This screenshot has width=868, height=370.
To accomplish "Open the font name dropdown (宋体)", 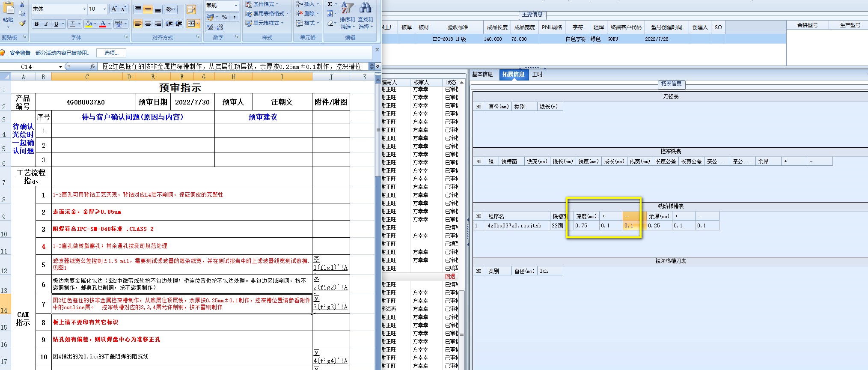I will tap(84, 9).
